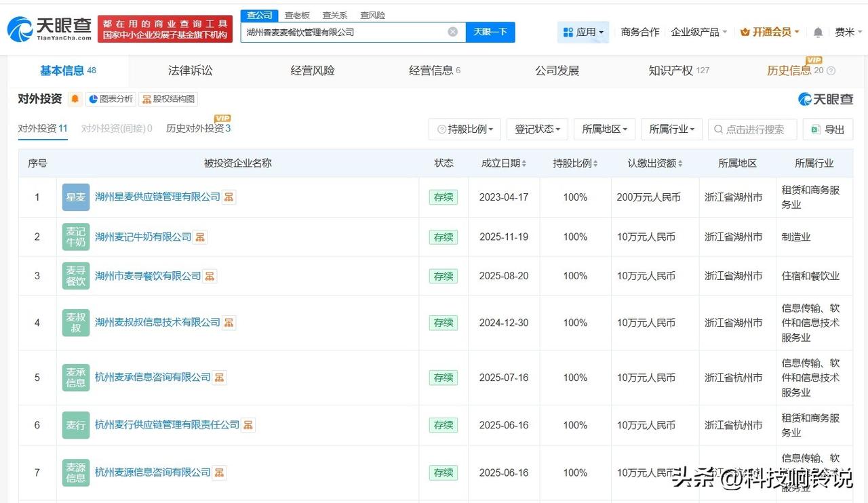Select the 查关系 search tab
The width and height of the screenshot is (868, 503).
pyautogui.click(x=335, y=16)
